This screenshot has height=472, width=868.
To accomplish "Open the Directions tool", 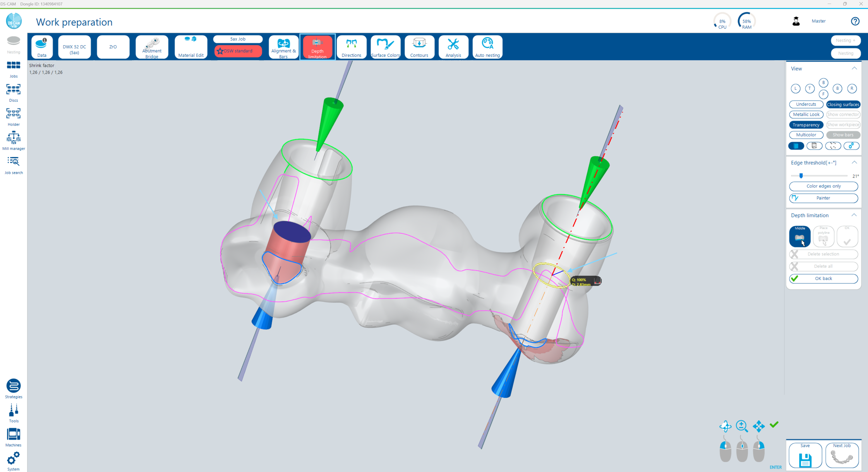I will 351,47.
